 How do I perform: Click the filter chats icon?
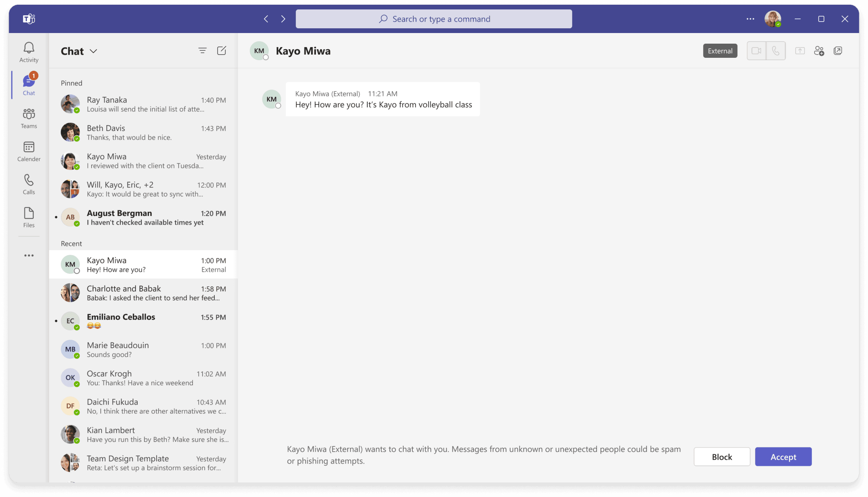click(202, 51)
